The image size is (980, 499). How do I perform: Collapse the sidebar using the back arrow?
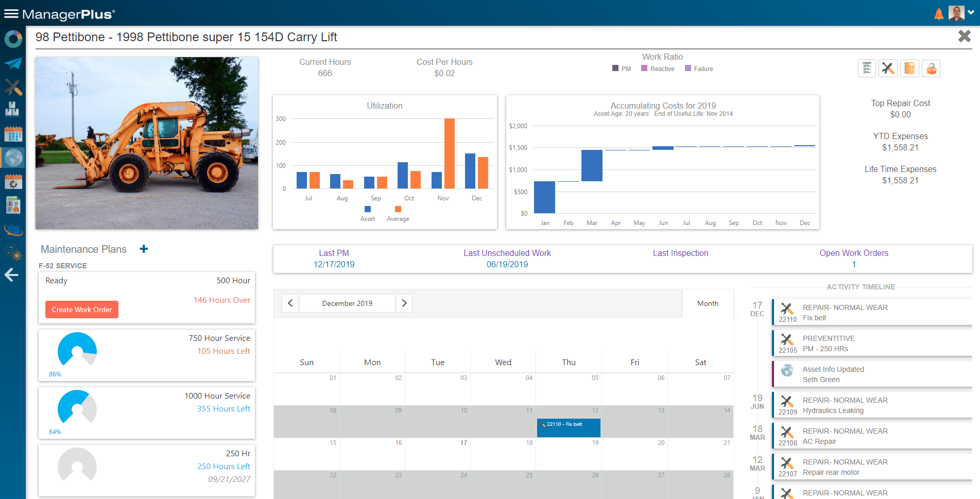(x=11, y=275)
